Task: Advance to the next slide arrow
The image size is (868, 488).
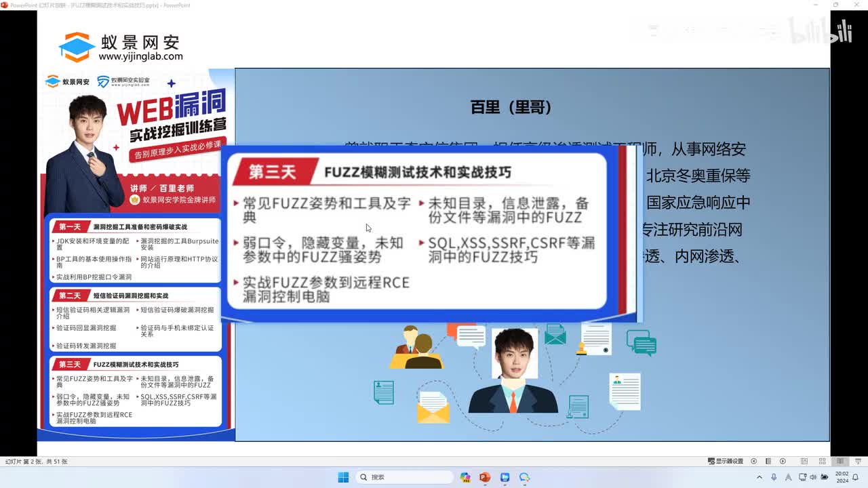Action: pyautogui.click(x=783, y=462)
